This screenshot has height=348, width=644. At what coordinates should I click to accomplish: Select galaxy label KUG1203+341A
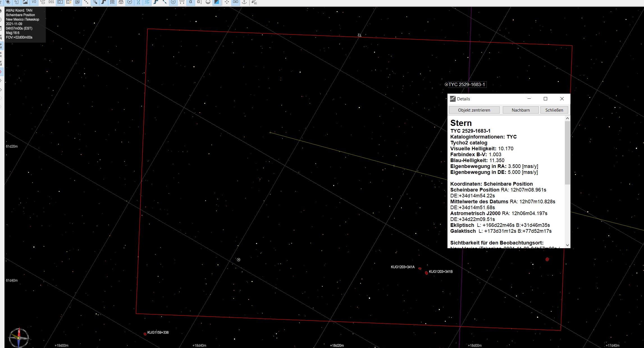(403, 267)
